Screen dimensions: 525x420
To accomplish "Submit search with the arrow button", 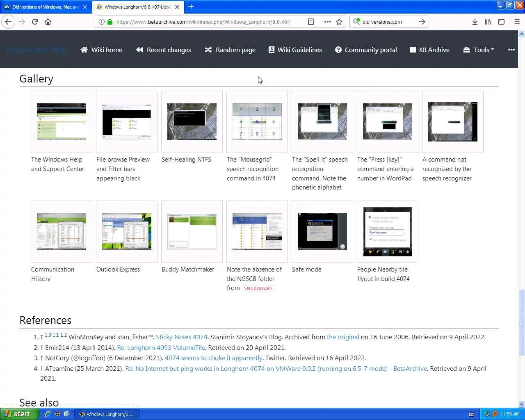I will coord(422,22).
